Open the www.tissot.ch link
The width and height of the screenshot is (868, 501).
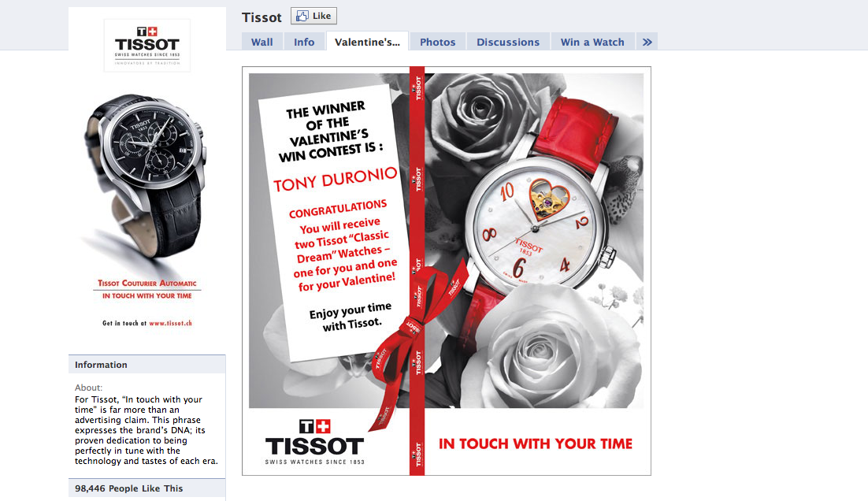[170, 323]
